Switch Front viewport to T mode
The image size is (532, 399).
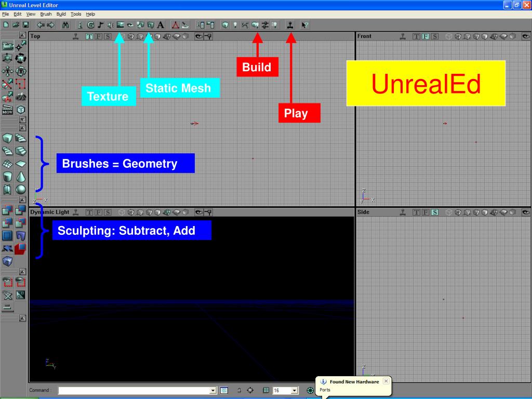tap(417, 36)
